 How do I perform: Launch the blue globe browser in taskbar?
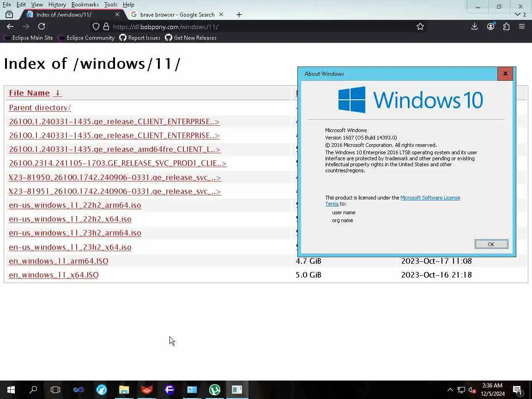pos(102,389)
